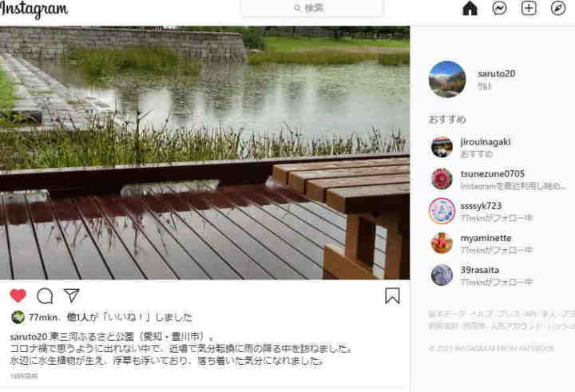Open 77mkn liker profile link
This screenshot has height=392, width=575.
pyautogui.click(x=43, y=317)
